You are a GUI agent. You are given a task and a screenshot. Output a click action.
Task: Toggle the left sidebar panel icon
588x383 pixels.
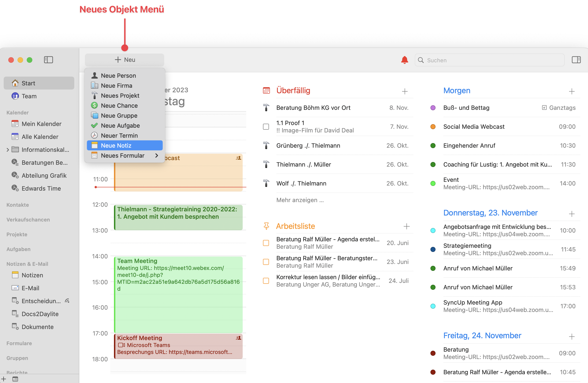(48, 60)
